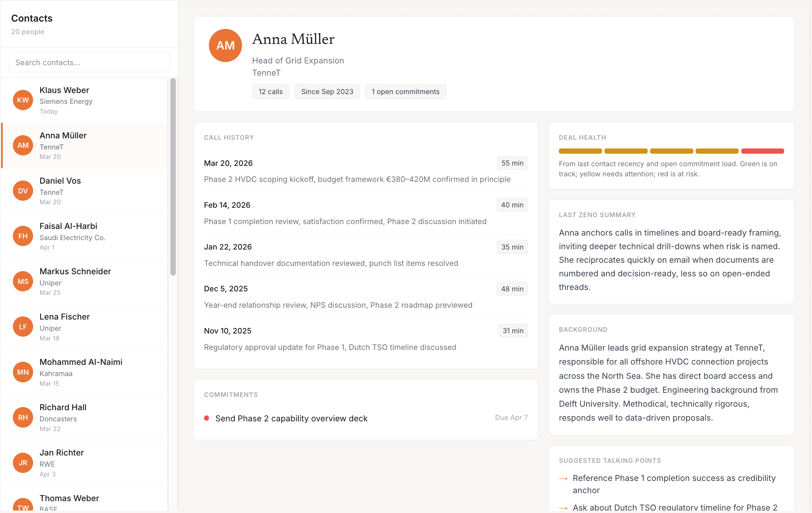The image size is (812, 513).
Task: Open the Jan 22, 2026 call entry
Action: pos(366,254)
